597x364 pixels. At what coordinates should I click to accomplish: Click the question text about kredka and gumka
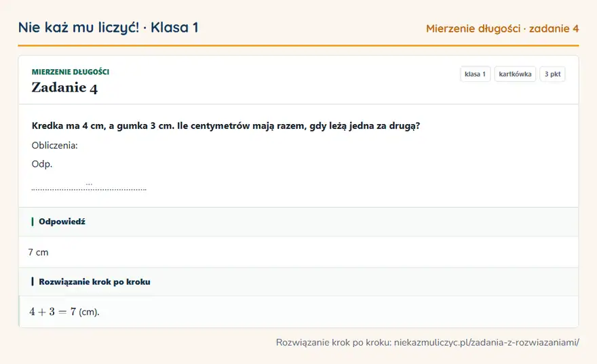pyautogui.click(x=226, y=126)
